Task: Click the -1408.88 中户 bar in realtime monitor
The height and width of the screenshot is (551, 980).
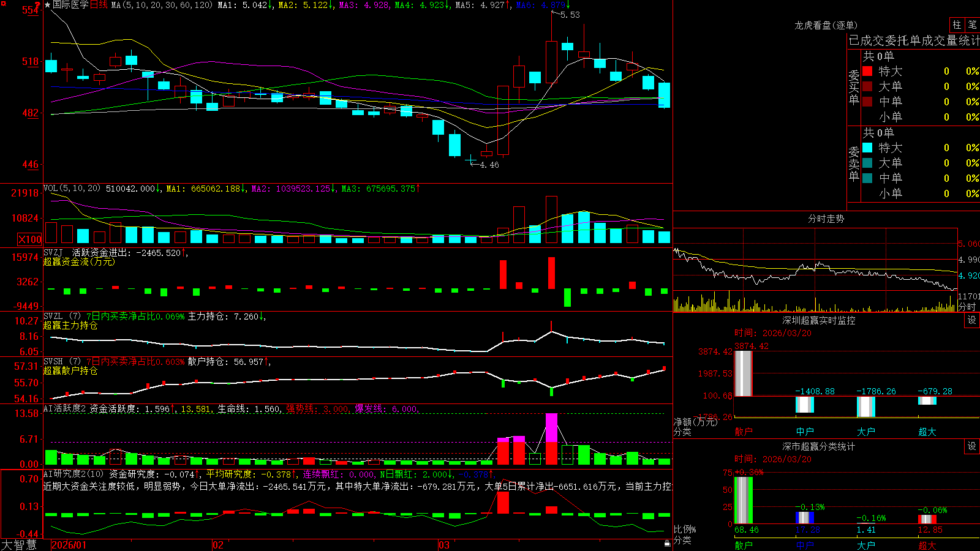Action: click(804, 404)
